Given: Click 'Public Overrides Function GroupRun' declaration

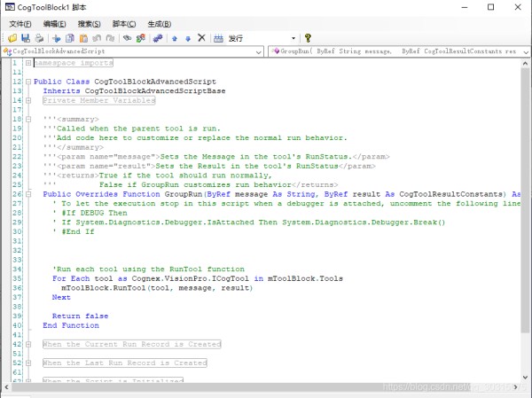Looking at the screenshot, I should click(x=282, y=194).
